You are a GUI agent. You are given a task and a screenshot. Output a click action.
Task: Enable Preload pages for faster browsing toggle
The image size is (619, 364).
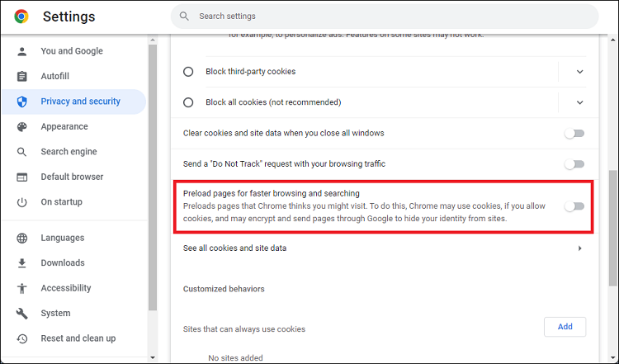click(574, 206)
